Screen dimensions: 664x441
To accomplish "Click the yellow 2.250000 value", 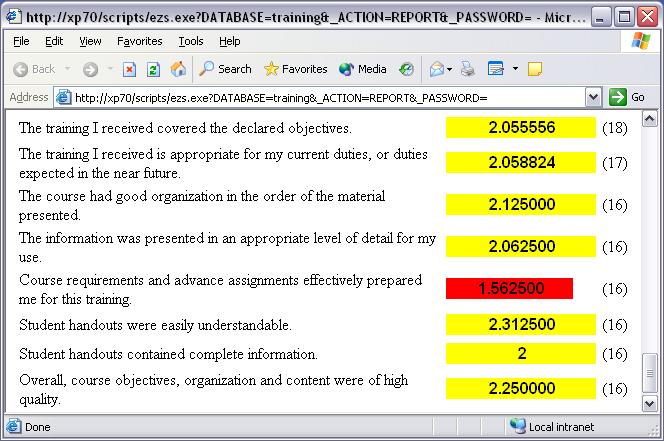I will point(522,388).
